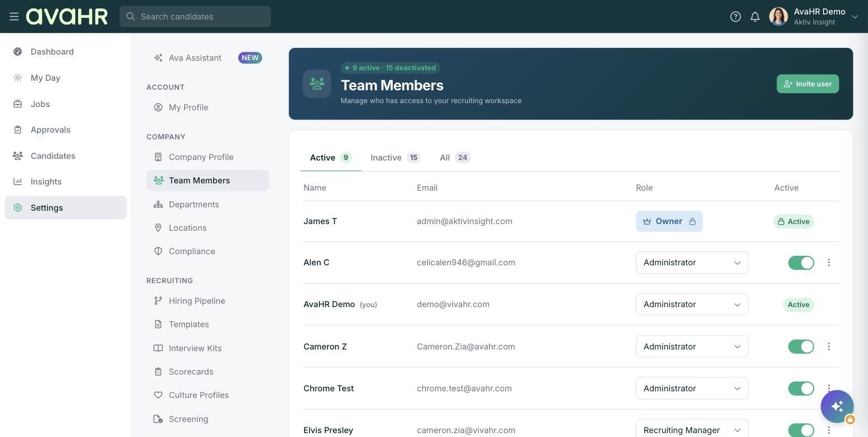This screenshot has width=868, height=437.
Task: Click the Jobs briefcase icon
Action: pos(18,104)
